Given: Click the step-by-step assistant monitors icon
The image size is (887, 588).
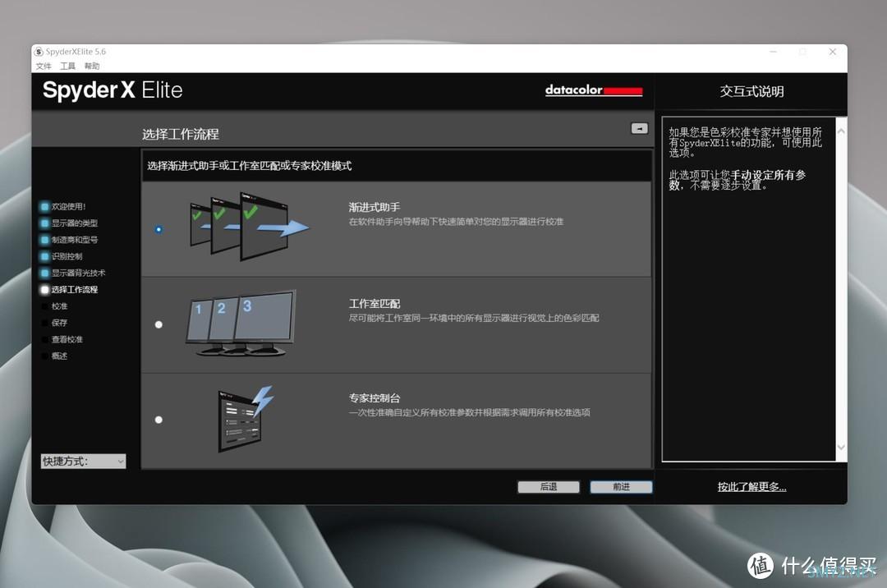Looking at the screenshot, I should tap(250, 226).
